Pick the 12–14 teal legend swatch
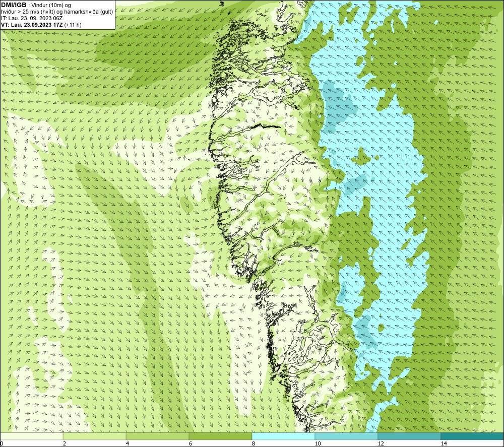This screenshot has height=447, width=504. pos(409,436)
